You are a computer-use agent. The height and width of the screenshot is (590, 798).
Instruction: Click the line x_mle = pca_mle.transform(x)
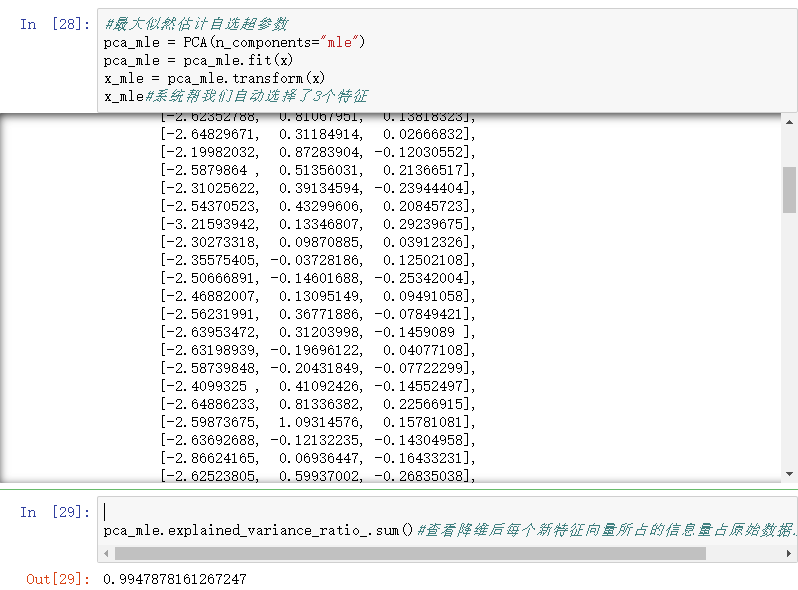click(214, 78)
